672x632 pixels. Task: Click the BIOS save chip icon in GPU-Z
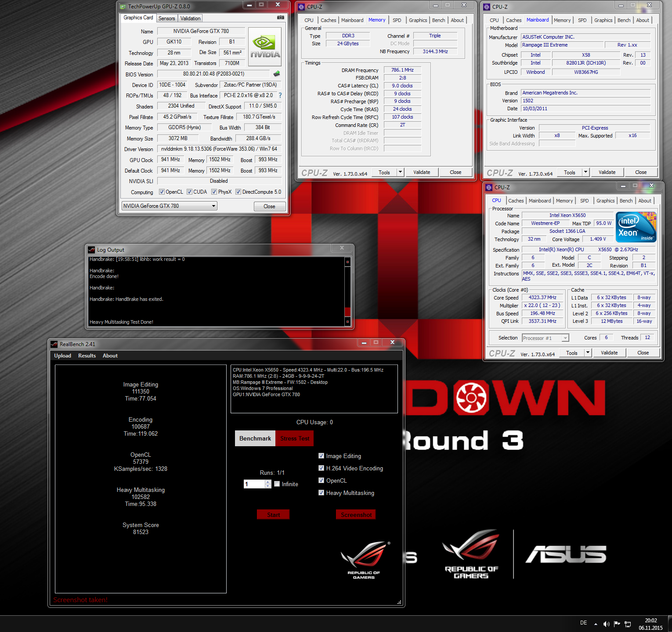277,74
